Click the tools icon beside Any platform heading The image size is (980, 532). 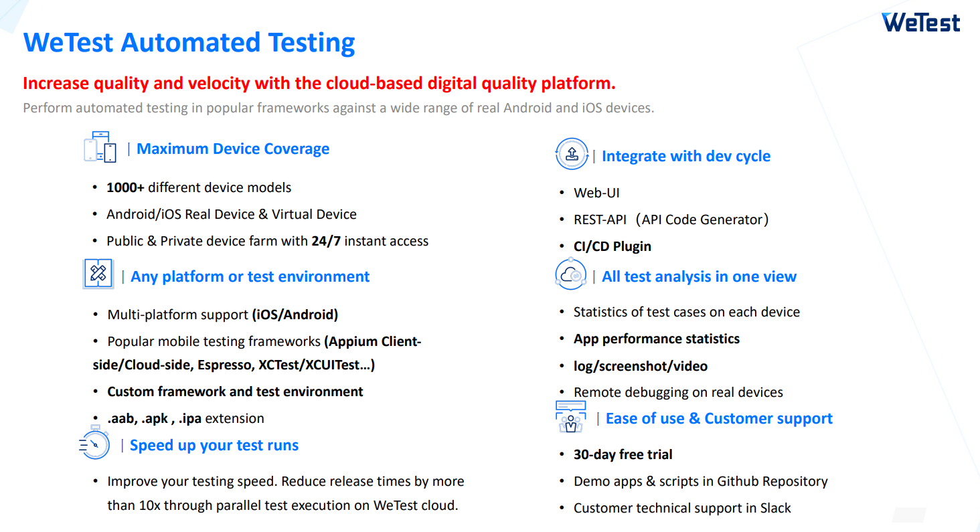[x=98, y=274]
